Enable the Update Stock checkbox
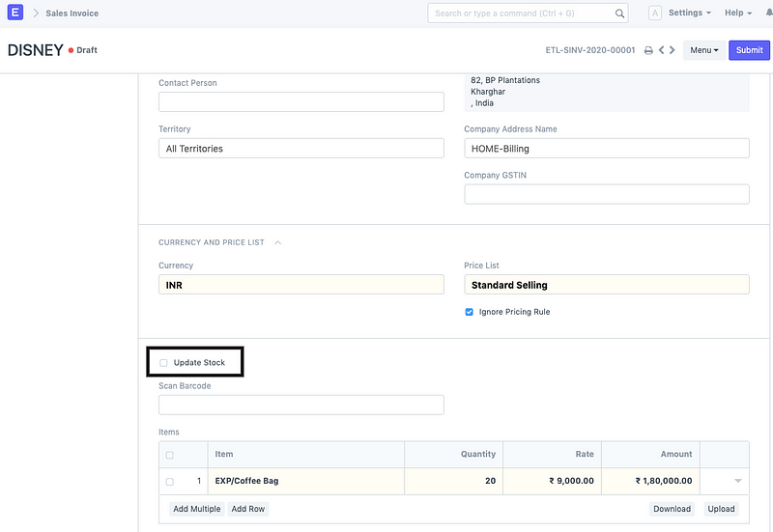The width and height of the screenshot is (773, 532). pyautogui.click(x=164, y=363)
